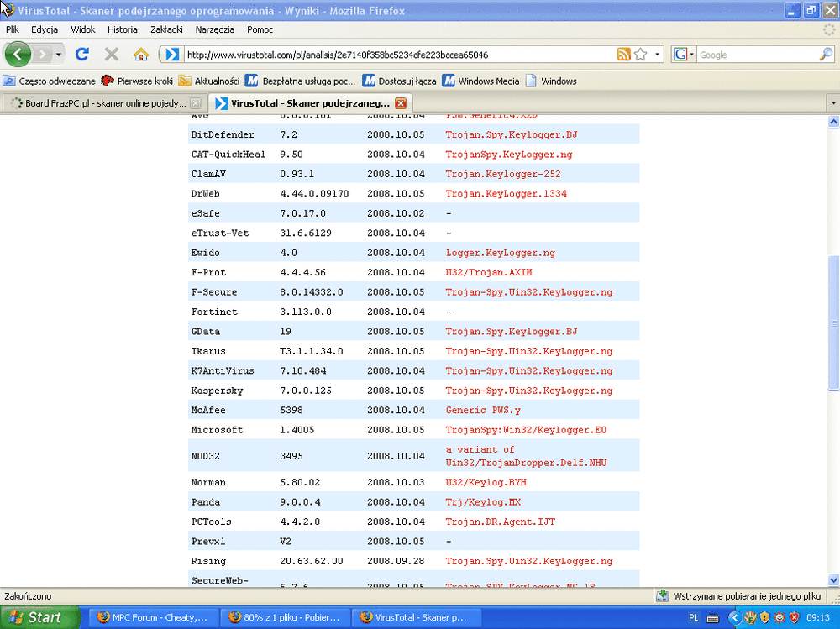Image resolution: width=840 pixels, height=629 pixels.
Task: Click the Microsoft TrojanSpy:Win32/Keylogger.EO result
Action: coord(526,430)
